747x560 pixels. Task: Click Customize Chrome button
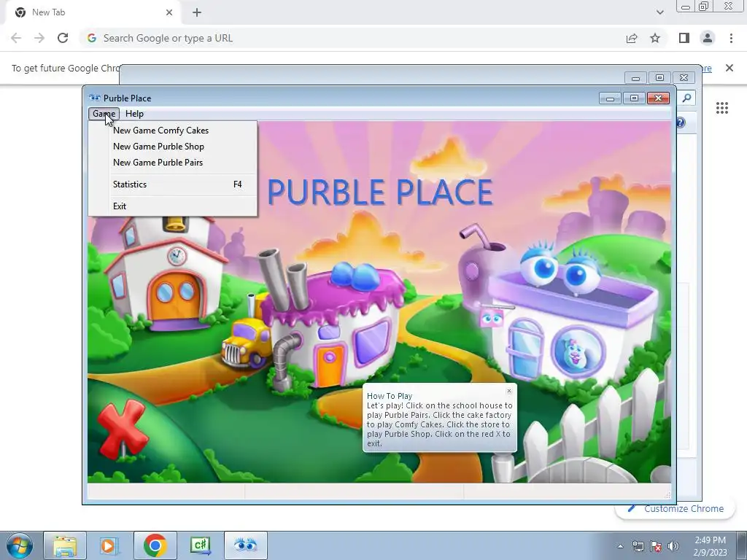676,508
